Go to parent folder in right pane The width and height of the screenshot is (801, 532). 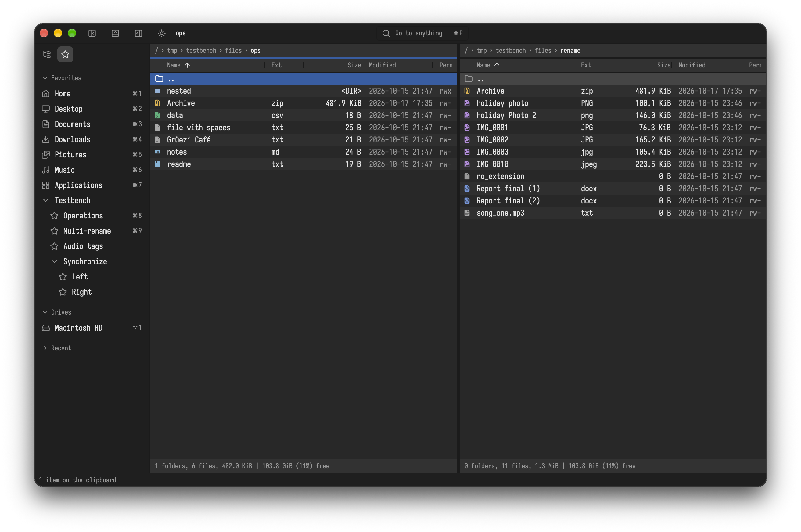tap(613, 79)
